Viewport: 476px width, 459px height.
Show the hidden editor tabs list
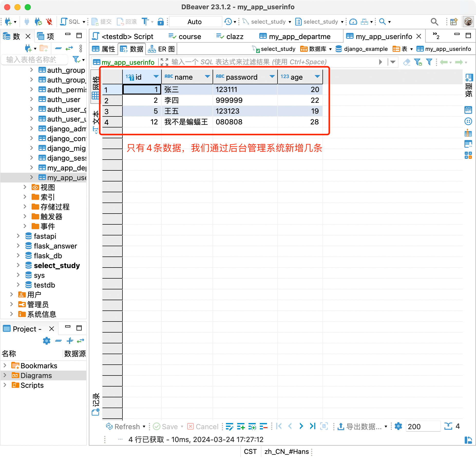click(x=436, y=36)
